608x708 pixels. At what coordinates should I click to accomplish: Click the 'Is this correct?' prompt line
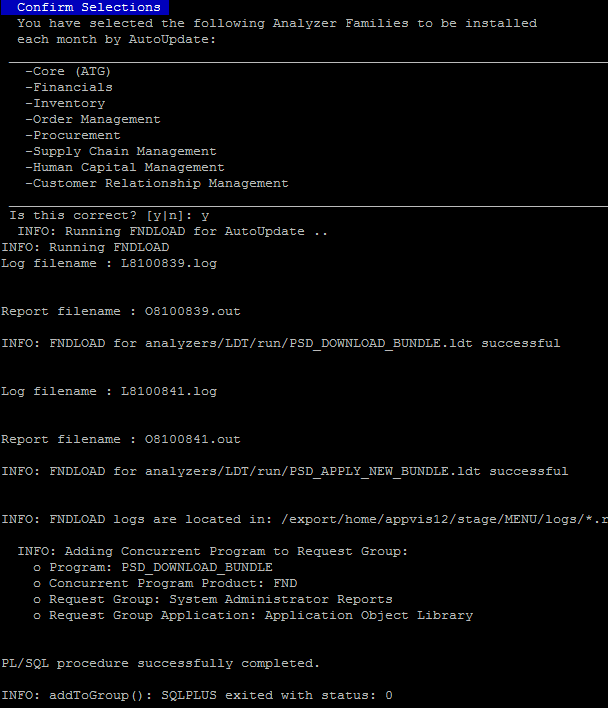point(109,215)
